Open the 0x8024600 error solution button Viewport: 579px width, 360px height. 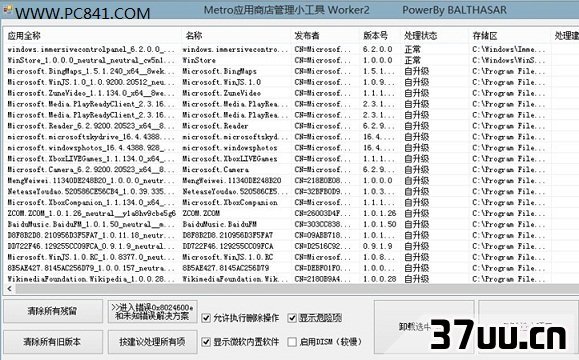click(153, 312)
